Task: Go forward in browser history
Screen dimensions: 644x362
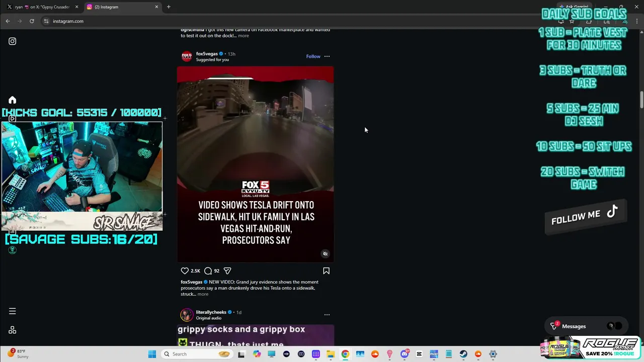Action: (20, 21)
